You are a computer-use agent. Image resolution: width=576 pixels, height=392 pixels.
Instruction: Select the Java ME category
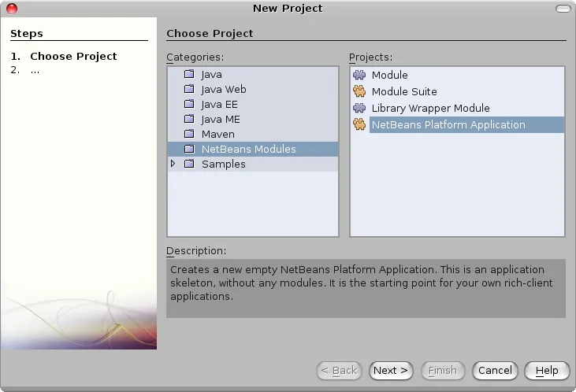coord(221,120)
